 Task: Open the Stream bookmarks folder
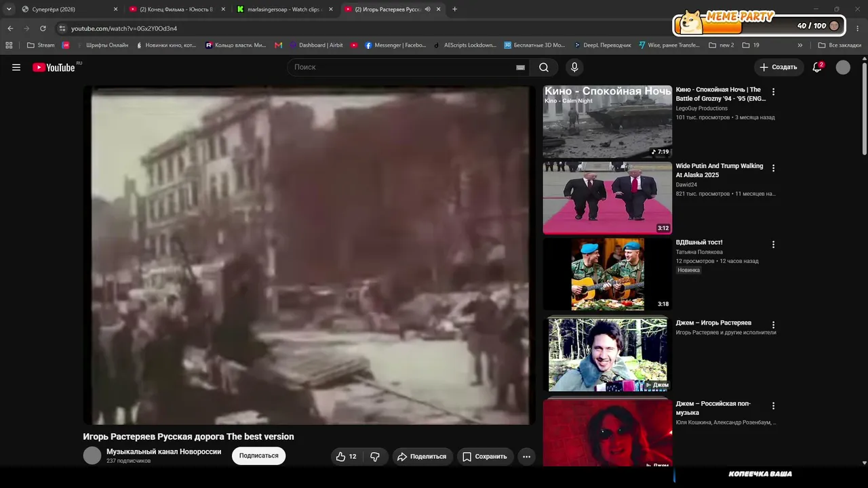41,45
